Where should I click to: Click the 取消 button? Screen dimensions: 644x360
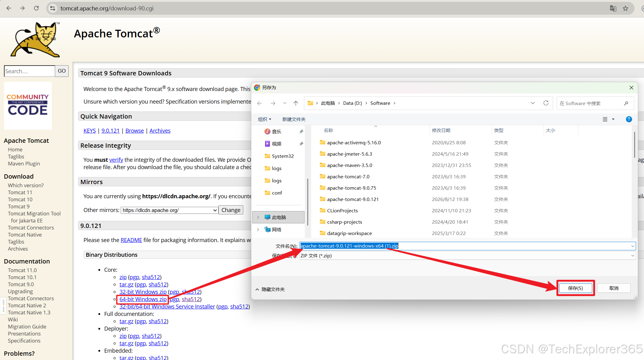[614, 288]
